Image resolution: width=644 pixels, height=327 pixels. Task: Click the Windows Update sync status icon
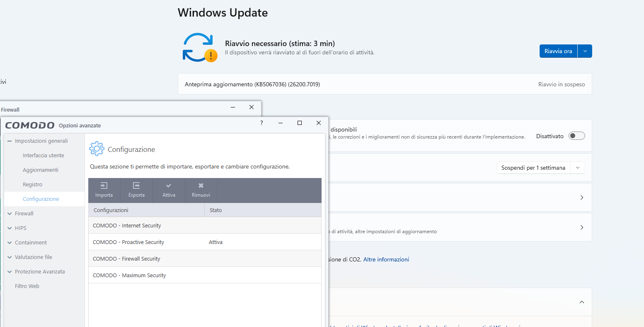(x=199, y=47)
